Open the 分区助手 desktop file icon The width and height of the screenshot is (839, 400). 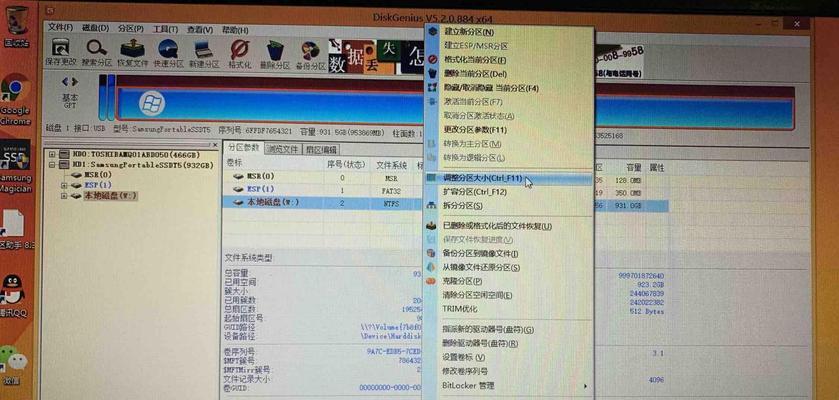15,230
